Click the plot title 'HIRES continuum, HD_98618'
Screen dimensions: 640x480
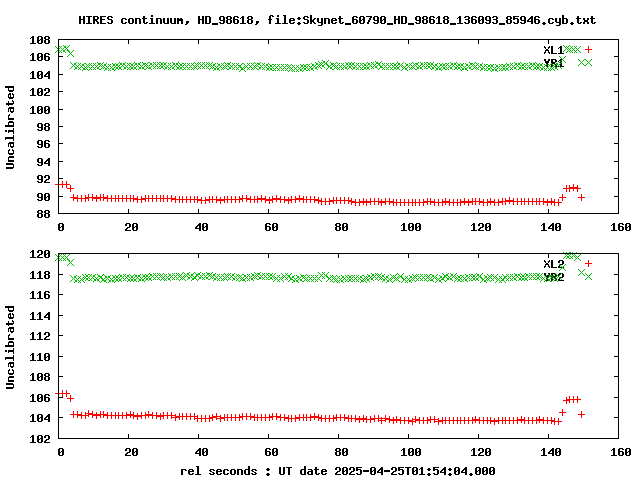(x=166, y=20)
